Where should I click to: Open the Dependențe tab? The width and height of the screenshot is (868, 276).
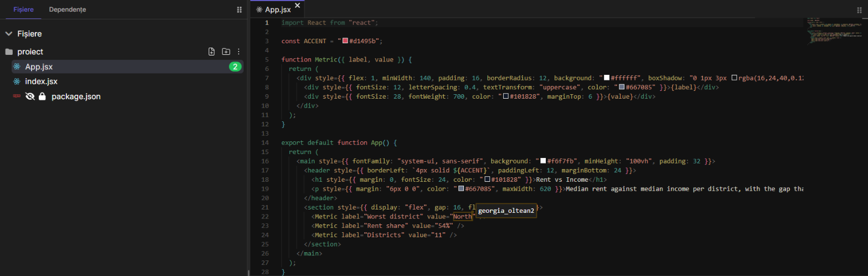point(68,9)
